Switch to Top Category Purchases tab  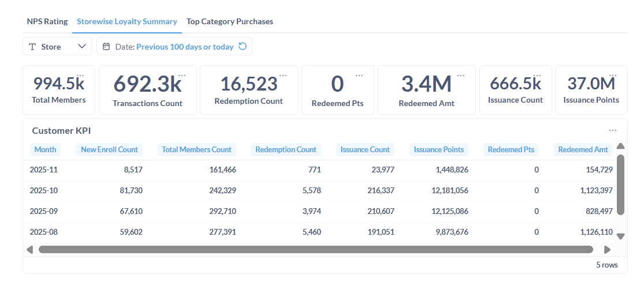coord(229,21)
